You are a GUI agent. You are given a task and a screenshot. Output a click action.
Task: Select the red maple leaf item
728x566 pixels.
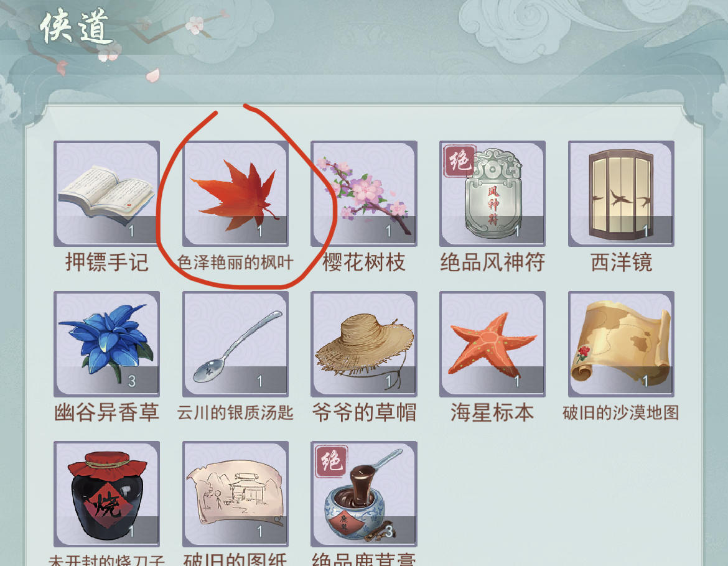(235, 193)
